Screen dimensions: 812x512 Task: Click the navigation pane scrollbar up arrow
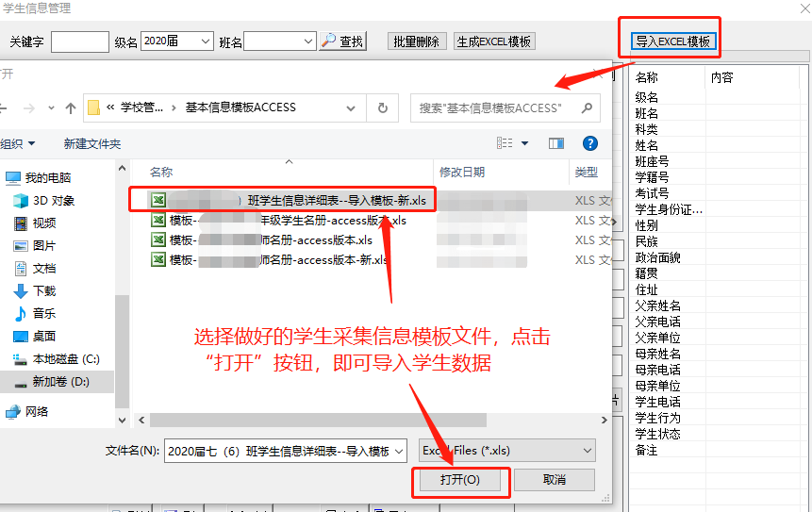[x=123, y=168]
